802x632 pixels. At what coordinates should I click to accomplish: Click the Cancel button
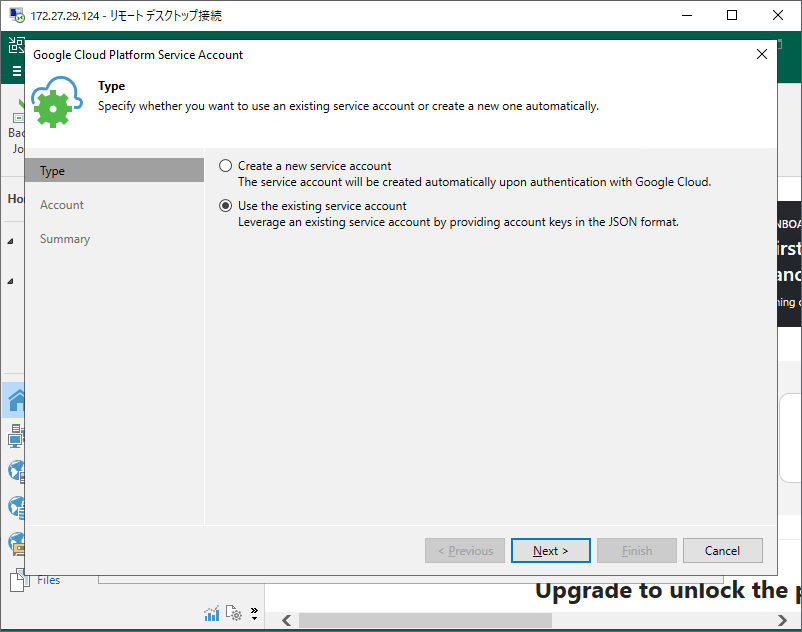[x=722, y=551]
